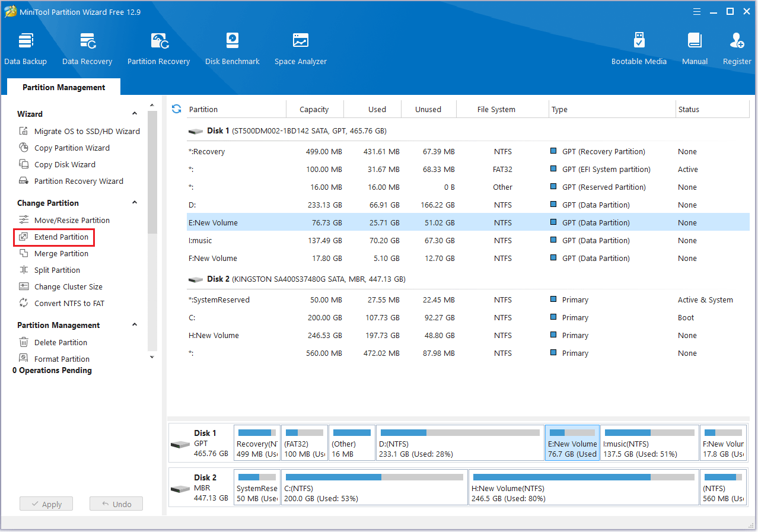
Task: Sort the list by the Capacity column
Action: [x=314, y=109]
